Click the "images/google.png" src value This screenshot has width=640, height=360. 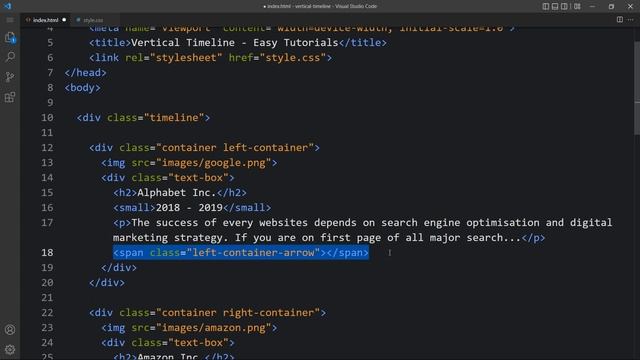(x=213, y=162)
